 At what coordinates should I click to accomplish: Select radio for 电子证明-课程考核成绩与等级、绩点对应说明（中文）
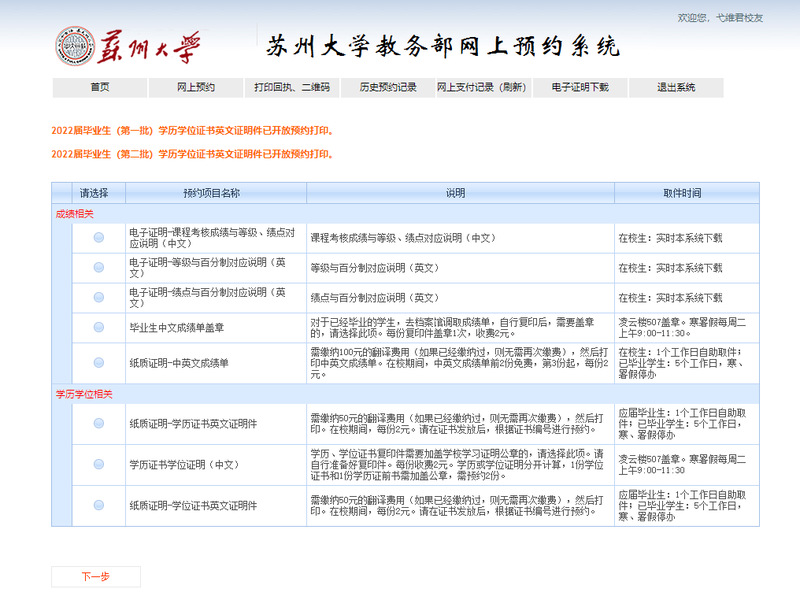click(x=98, y=238)
